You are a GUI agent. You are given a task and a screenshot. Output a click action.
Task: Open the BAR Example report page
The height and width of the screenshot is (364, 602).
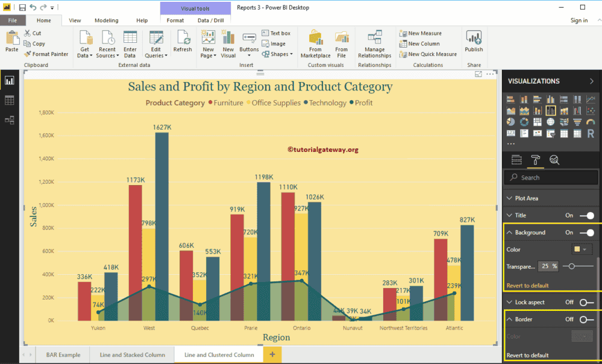click(62, 355)
